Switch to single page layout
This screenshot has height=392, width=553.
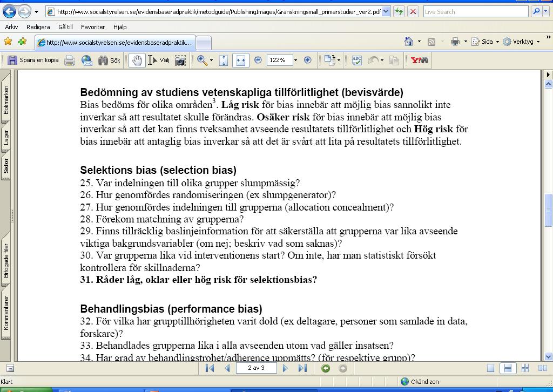click(490, 368)
